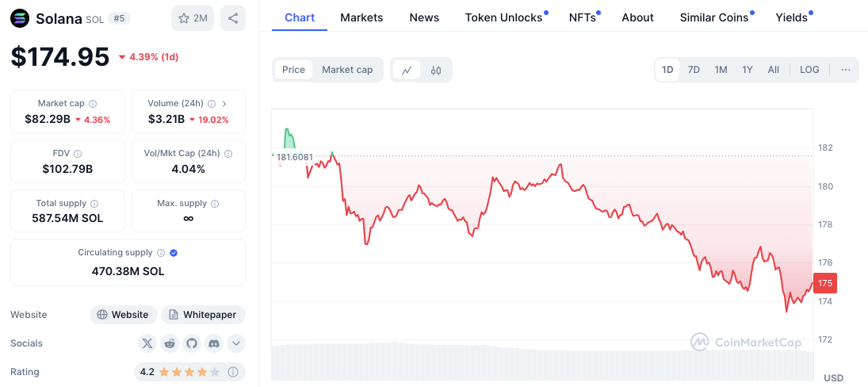Select the 1M time range
The height and width of the screenshot is (387, 868).
coord(721,70)
